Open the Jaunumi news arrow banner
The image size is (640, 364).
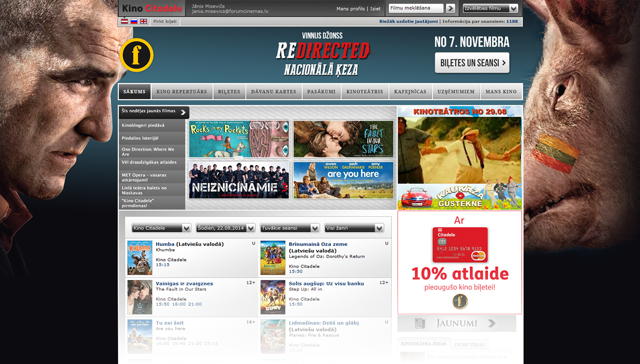[456, 323]
